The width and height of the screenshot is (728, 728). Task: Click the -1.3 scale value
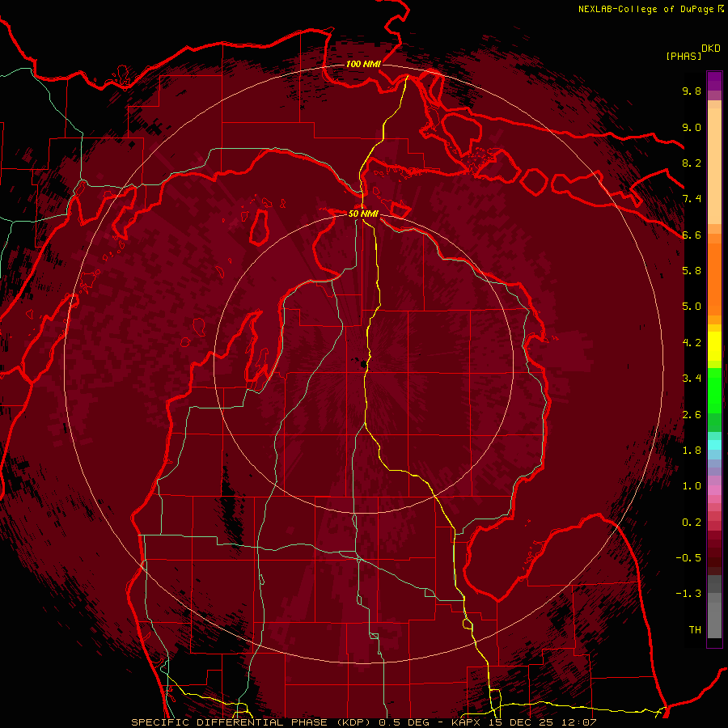(x=688, y=594)
